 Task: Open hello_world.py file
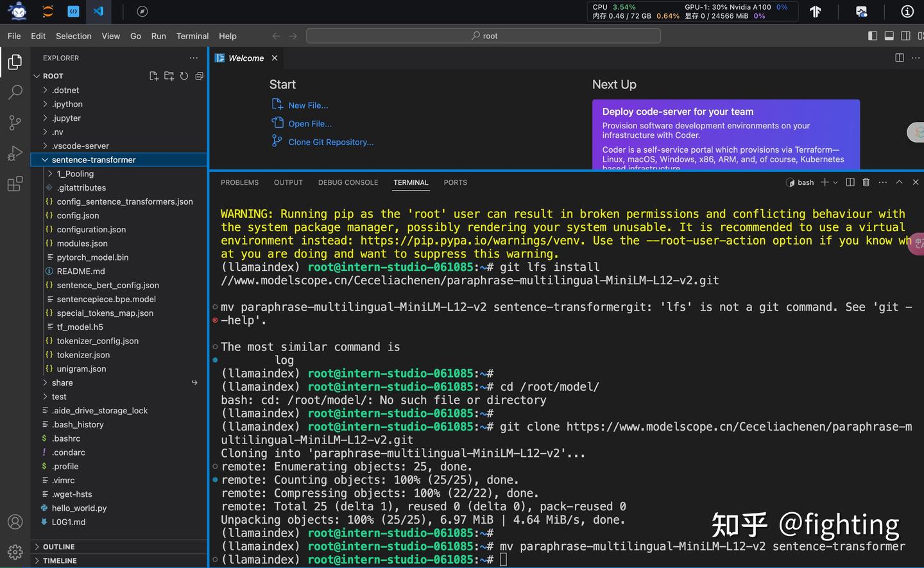[x=119, y=508]
